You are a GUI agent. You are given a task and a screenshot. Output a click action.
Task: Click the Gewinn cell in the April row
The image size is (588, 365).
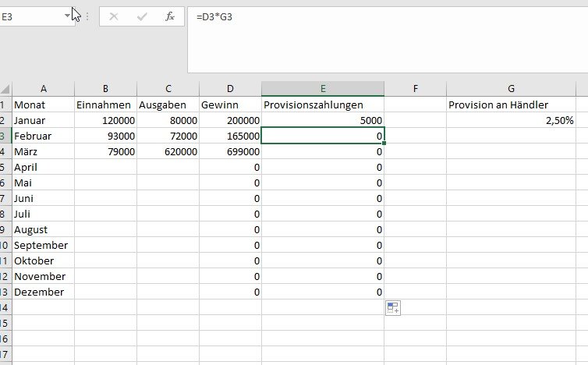click(230, 167)
